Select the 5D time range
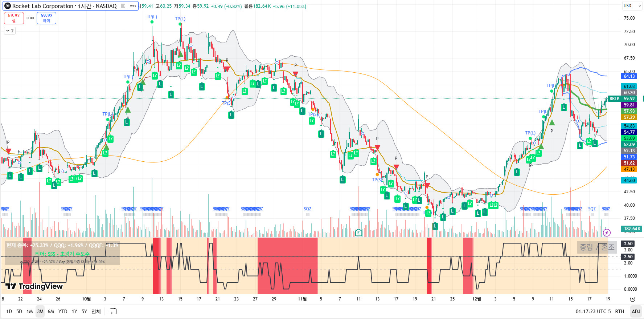 coord(19,311)
